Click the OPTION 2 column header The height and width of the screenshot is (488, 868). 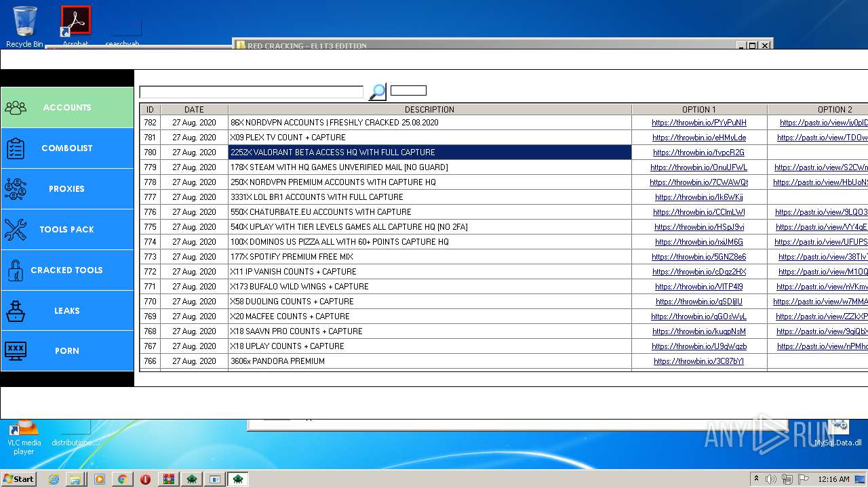point(818,109)
